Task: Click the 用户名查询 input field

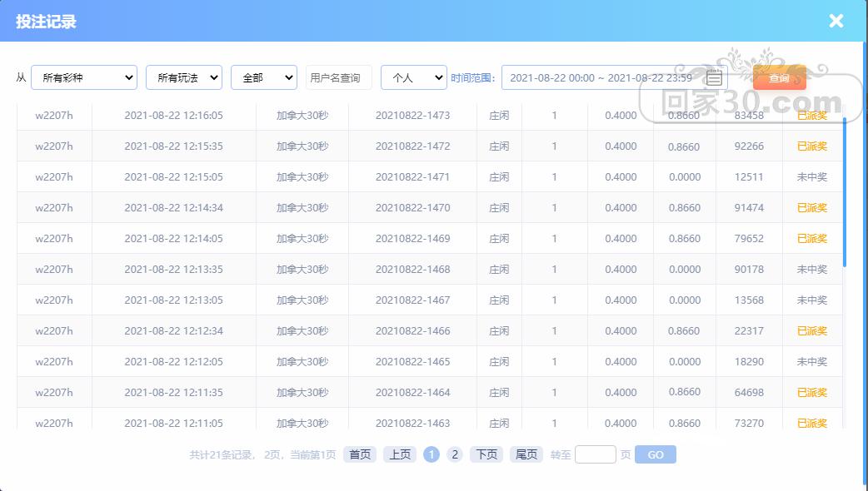Action: click(x=338, y=77)
